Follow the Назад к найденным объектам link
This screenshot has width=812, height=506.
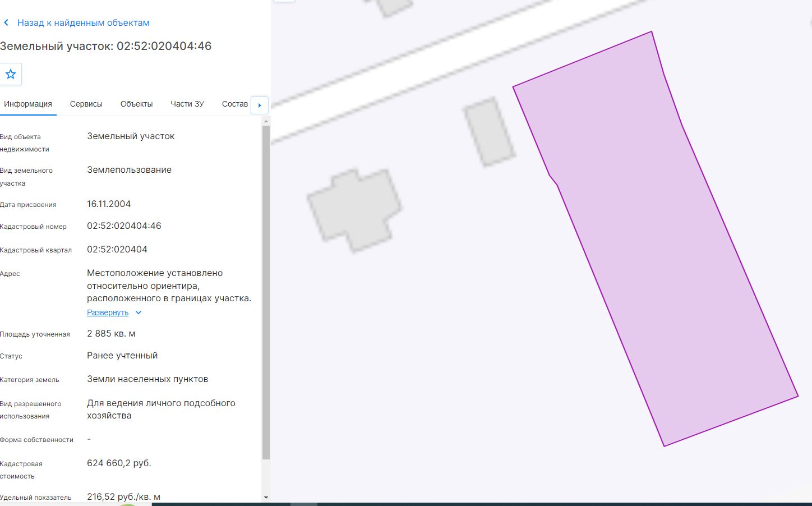83,23
